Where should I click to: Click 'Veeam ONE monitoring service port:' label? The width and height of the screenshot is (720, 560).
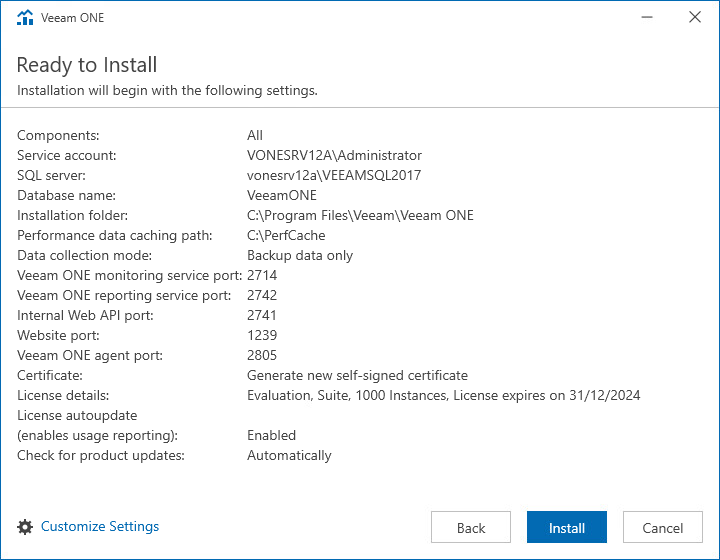129,275
